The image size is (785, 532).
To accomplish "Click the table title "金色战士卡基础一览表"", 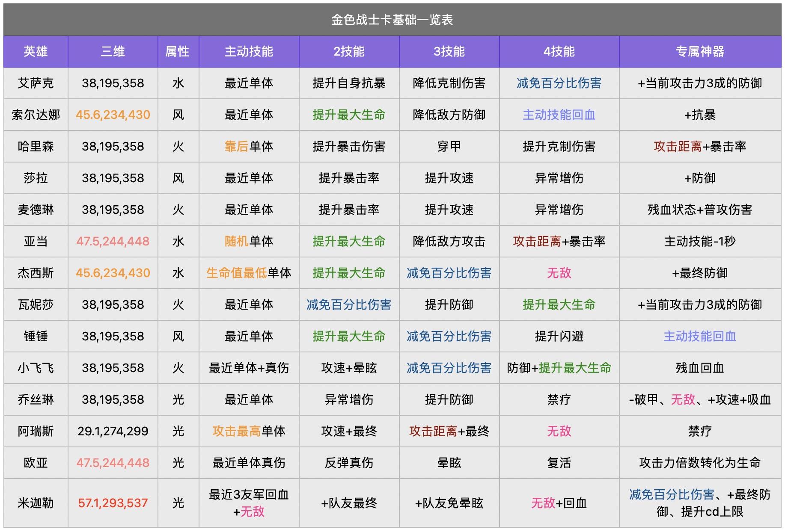I will 392,20.
